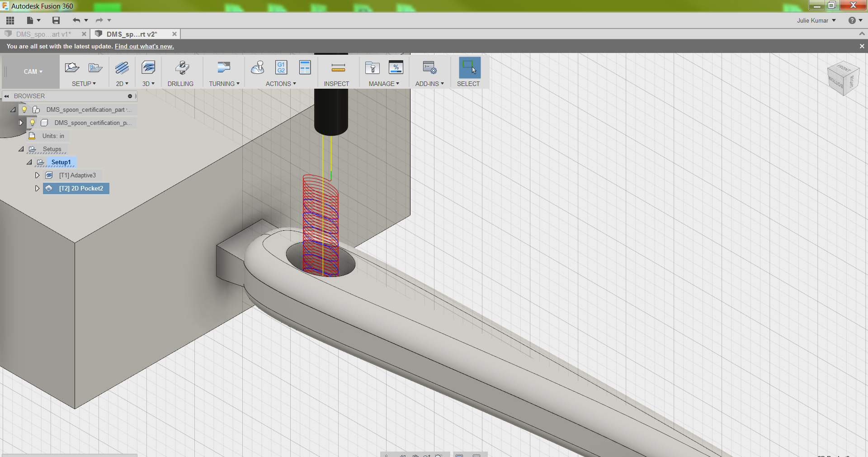868x457 pixels.
Task: Start toolpath Simulate action
Action: point(258,68)
